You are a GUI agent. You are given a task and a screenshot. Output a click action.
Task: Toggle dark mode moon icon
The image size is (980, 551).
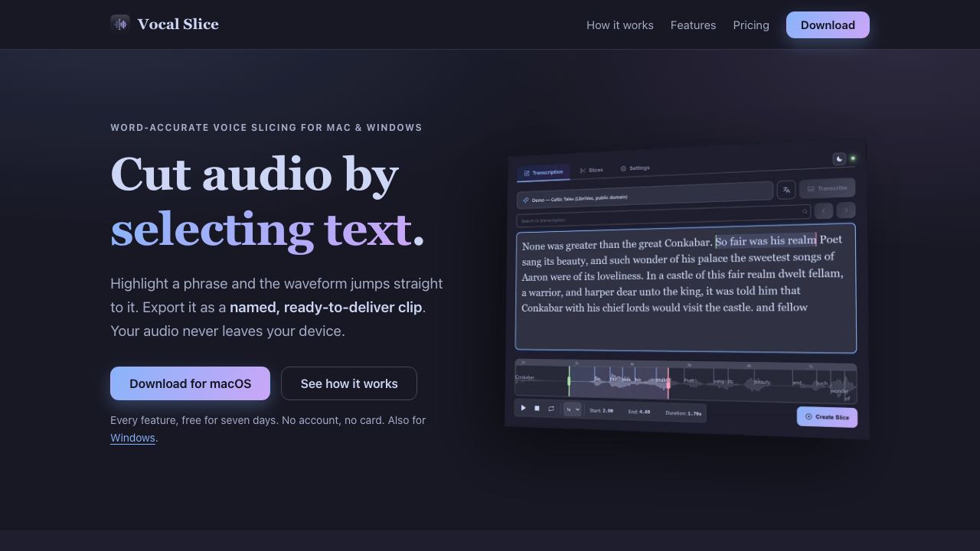839,159
